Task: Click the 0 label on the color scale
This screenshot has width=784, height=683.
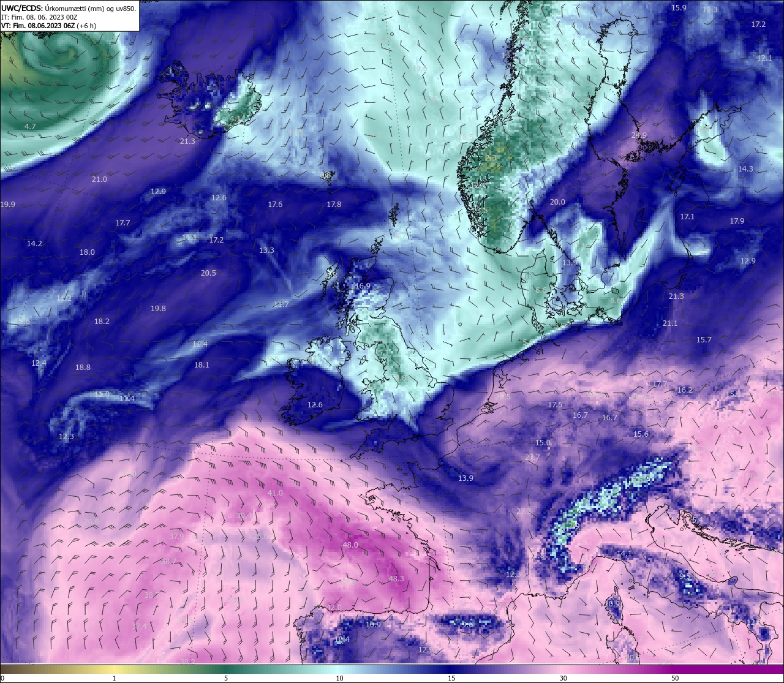Action: pyautogui.click(x=2, y=678)
